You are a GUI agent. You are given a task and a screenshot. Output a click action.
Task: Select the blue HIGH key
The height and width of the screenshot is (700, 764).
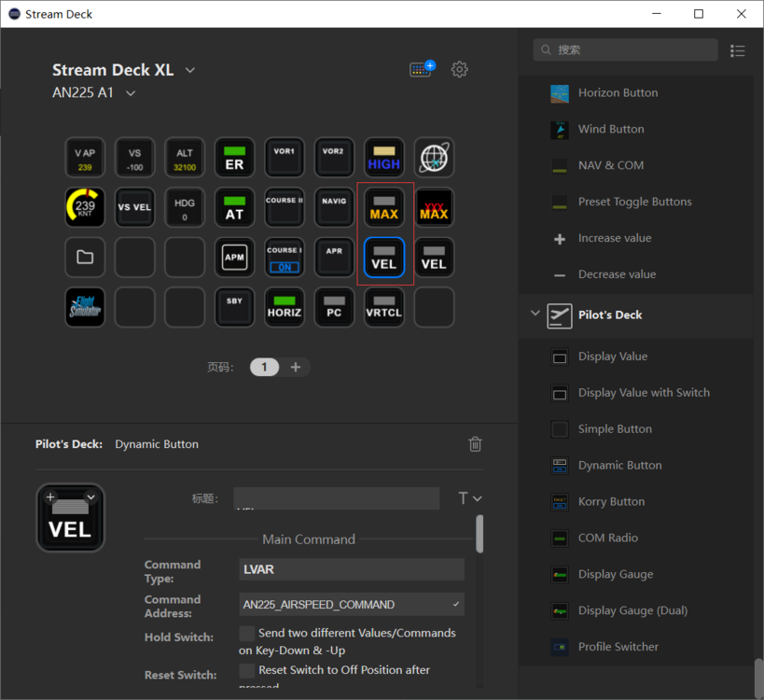[x=383, y=158]
